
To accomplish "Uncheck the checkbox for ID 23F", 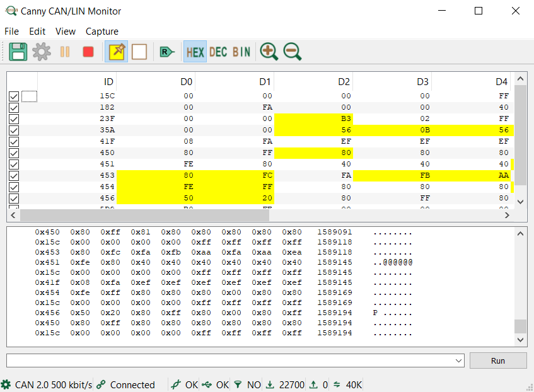I will click(14, 119).
